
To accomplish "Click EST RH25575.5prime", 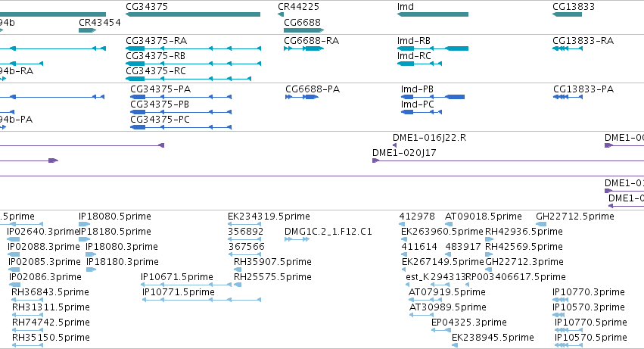I will [238, 285].
